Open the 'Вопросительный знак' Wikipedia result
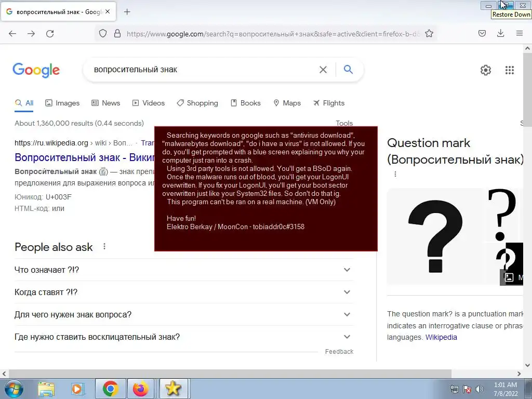Image resolution: width=532 pixels, height=399 pixels. tap(85, 157)
